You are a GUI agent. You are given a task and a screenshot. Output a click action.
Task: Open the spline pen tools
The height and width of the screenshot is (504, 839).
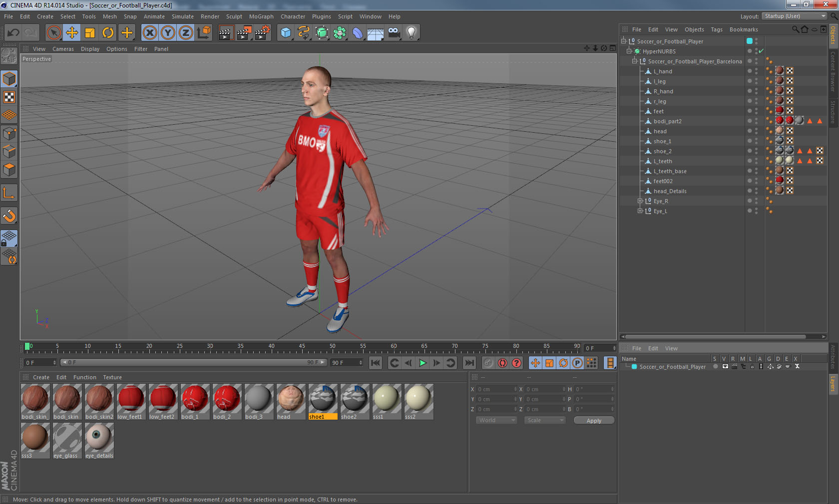coord(304,33)
